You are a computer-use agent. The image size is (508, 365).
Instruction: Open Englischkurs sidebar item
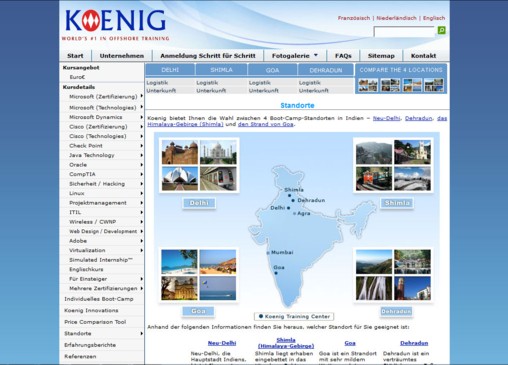tap(86, 269)
